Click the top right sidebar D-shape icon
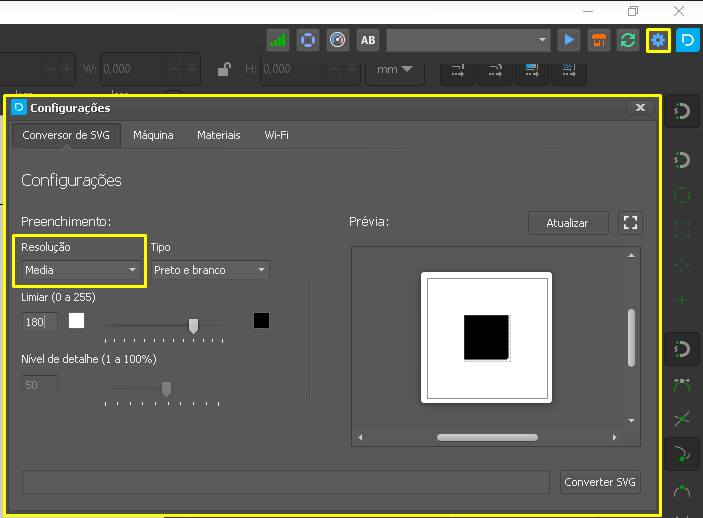This screenshot has height=518, width=703. (682, 111)
